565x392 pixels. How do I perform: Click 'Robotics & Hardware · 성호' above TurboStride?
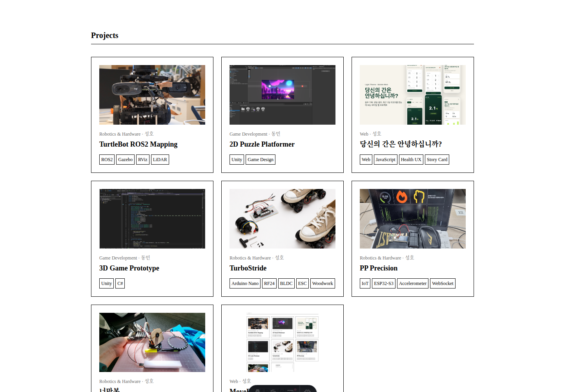[257, 258]
